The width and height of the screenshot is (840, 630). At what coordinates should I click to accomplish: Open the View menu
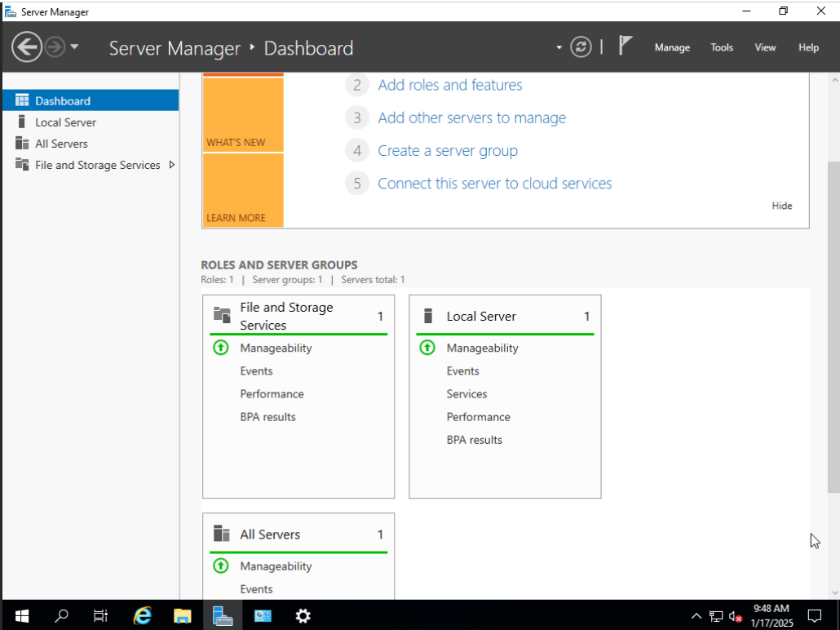coord(765,47)
